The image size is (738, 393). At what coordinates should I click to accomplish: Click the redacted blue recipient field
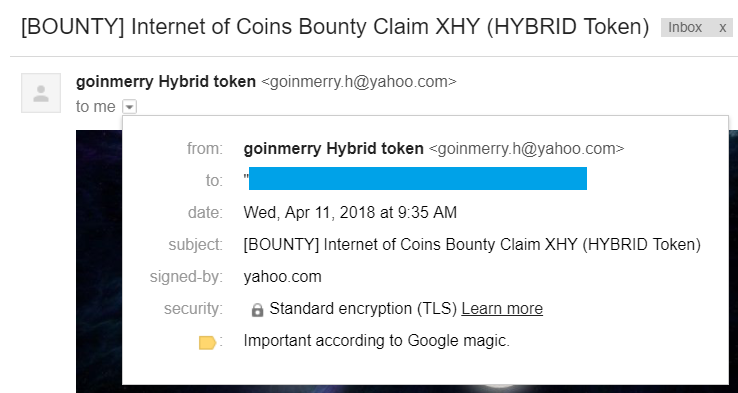pyautogui.click(x=417, y=178)
